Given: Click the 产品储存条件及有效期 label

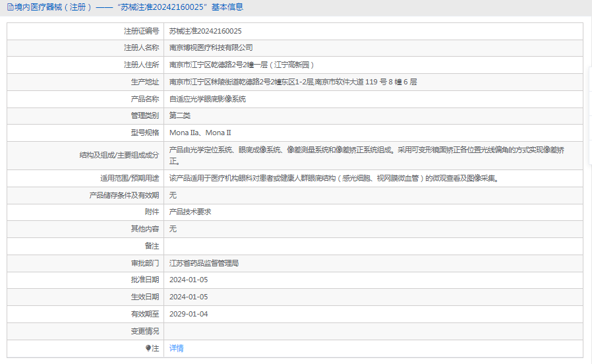Looking at the screenshot, I should click(x=124, y=195).
